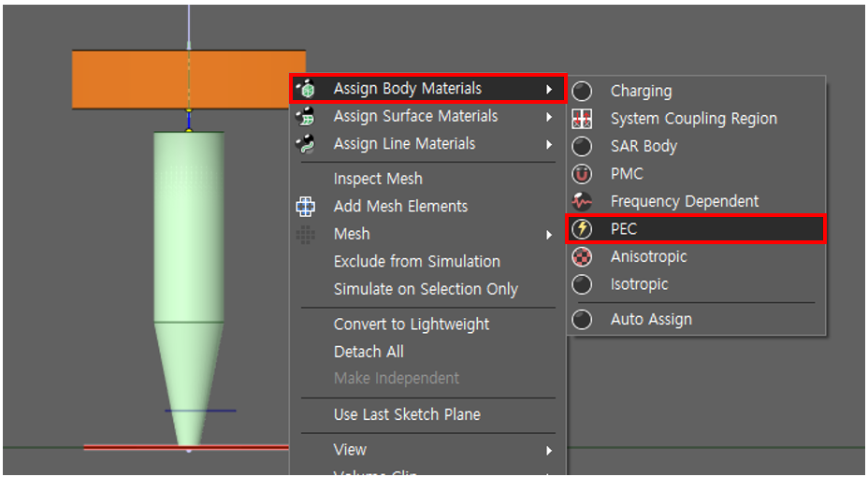The width and height of the screenshot is (868, 477).
Task: Select Isotropic material type
Action: point(639,284)
